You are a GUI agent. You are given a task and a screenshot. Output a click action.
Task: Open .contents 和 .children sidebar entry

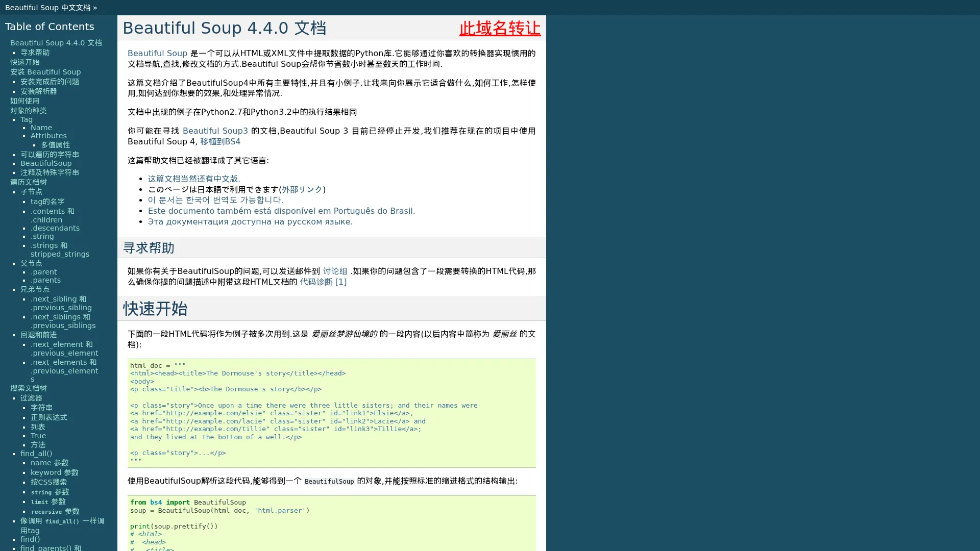coord(53,215)
